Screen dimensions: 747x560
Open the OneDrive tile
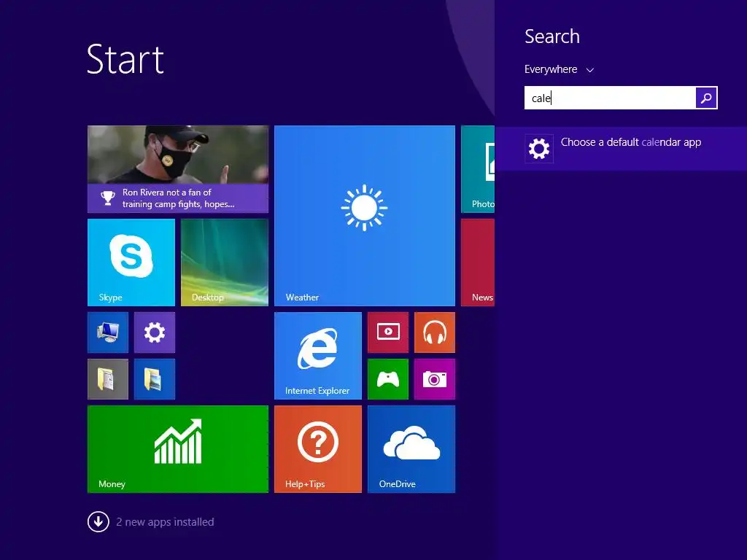tap(411, 449)
